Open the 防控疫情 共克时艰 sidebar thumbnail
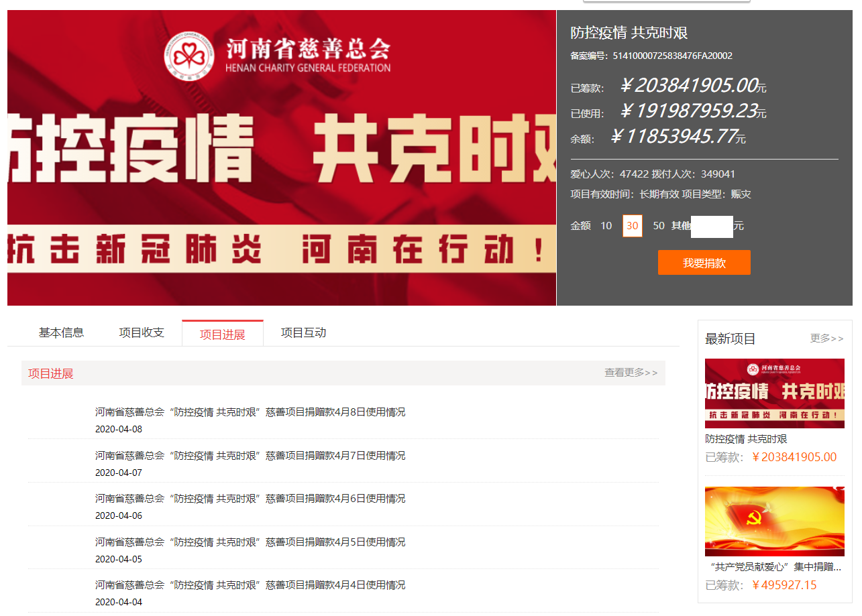The height and width of the screenshot is (616, 862). coord(775,393)
